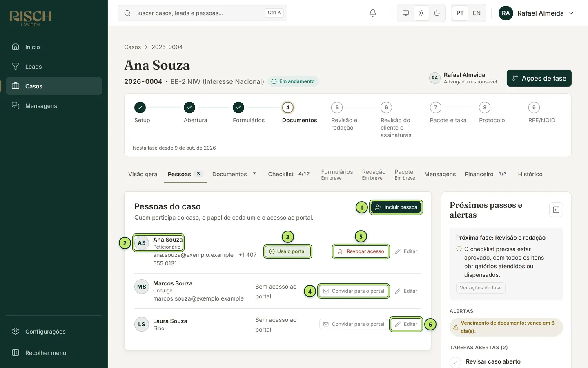588x368 pixels.
Task: Select step 4 Documentos in the stepper
Action: click(288, 108)
